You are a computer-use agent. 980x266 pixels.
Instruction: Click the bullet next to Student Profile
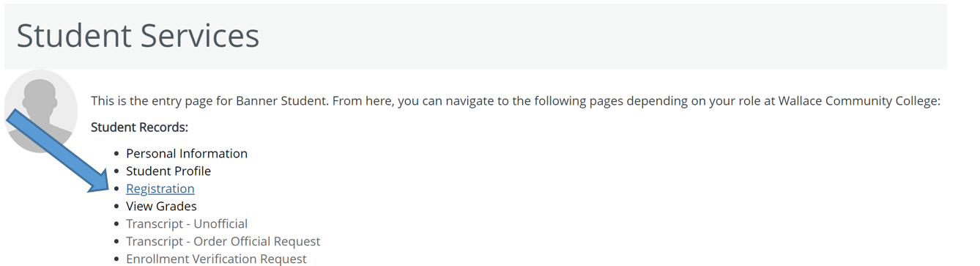pyautogui.click(x=117, y=171)
